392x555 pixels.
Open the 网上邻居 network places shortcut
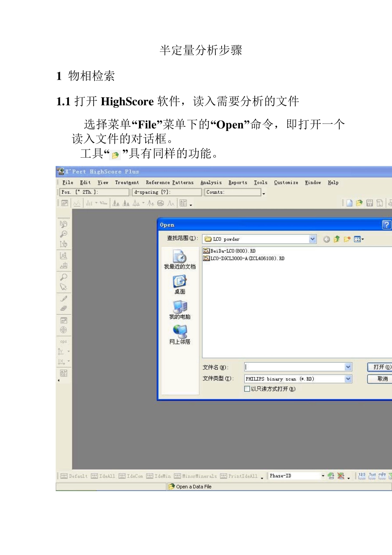180,335
